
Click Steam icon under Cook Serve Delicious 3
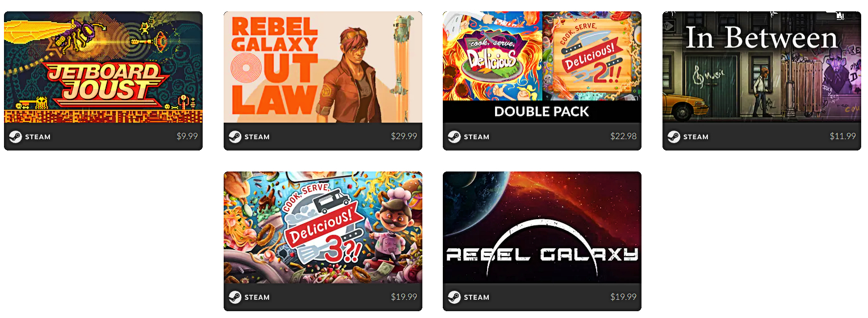click(x=235, y=297)
